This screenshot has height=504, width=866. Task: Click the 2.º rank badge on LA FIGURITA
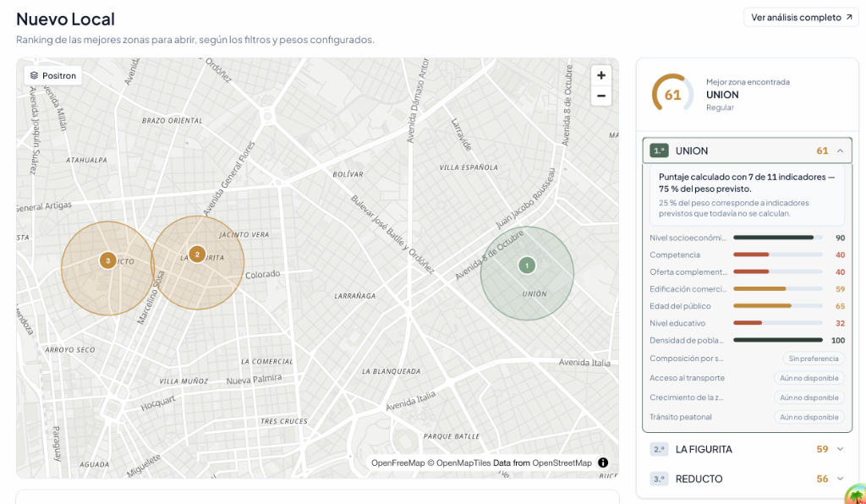659,449
